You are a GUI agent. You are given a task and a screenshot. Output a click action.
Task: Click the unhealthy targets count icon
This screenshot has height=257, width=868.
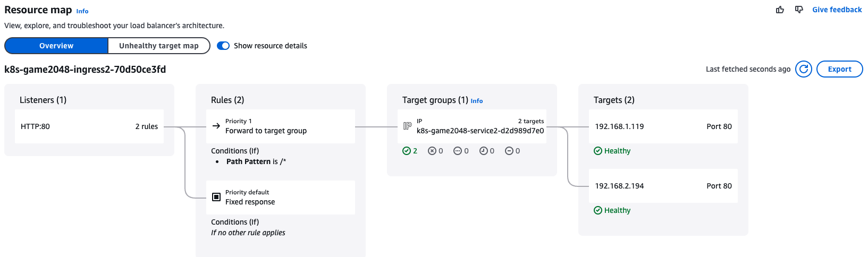click(432, 151)
